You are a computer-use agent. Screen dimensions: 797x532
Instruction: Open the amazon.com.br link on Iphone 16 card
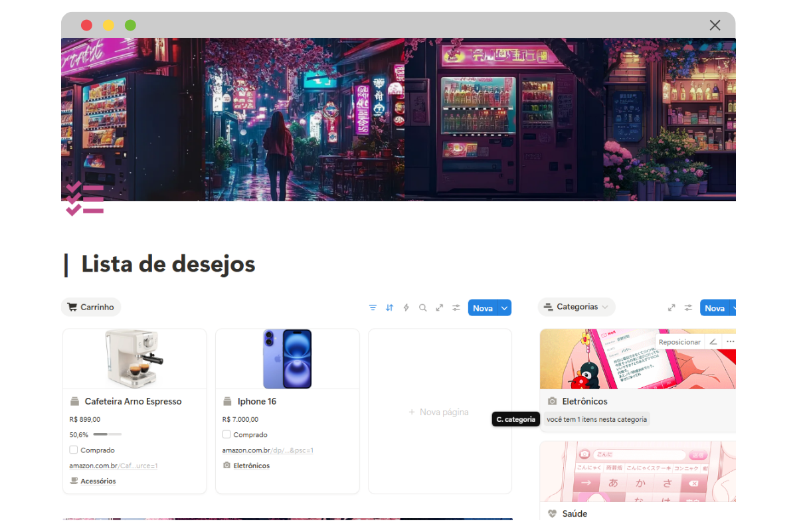(268, 450)
